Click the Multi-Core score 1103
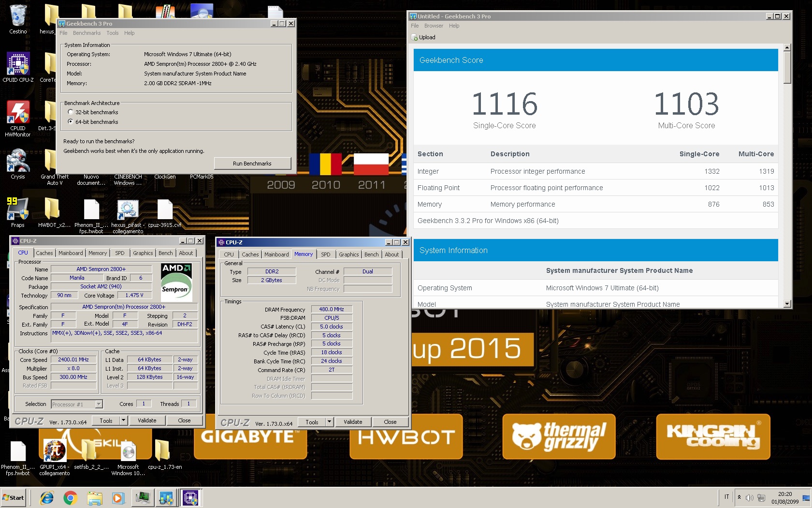 (686, 104)
